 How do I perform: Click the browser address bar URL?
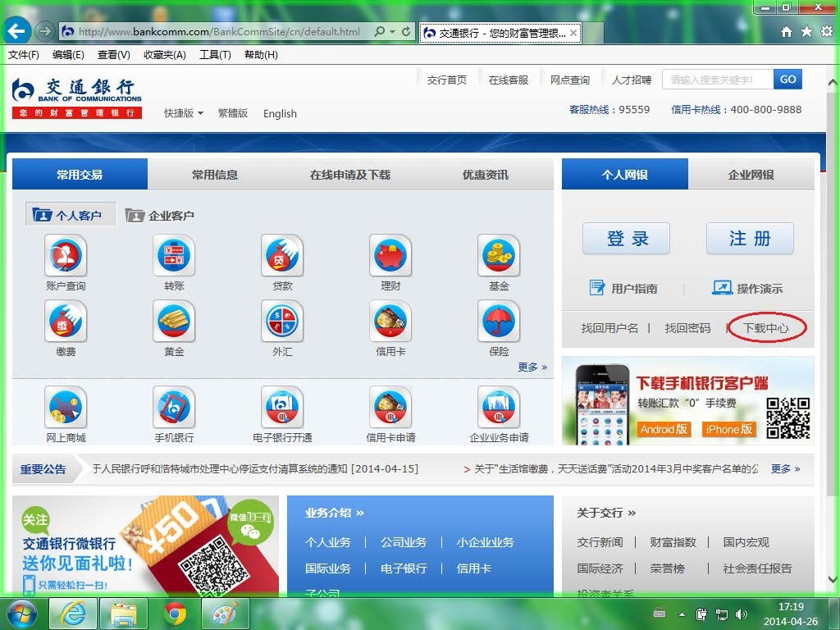point(218,32)
